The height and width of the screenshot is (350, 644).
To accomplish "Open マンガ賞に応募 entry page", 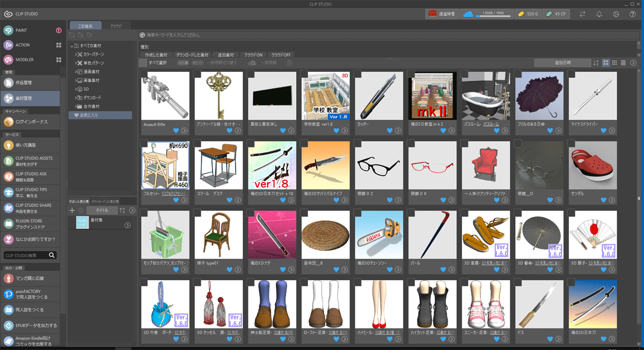I will pyautogui.click(x=31, y=279).
